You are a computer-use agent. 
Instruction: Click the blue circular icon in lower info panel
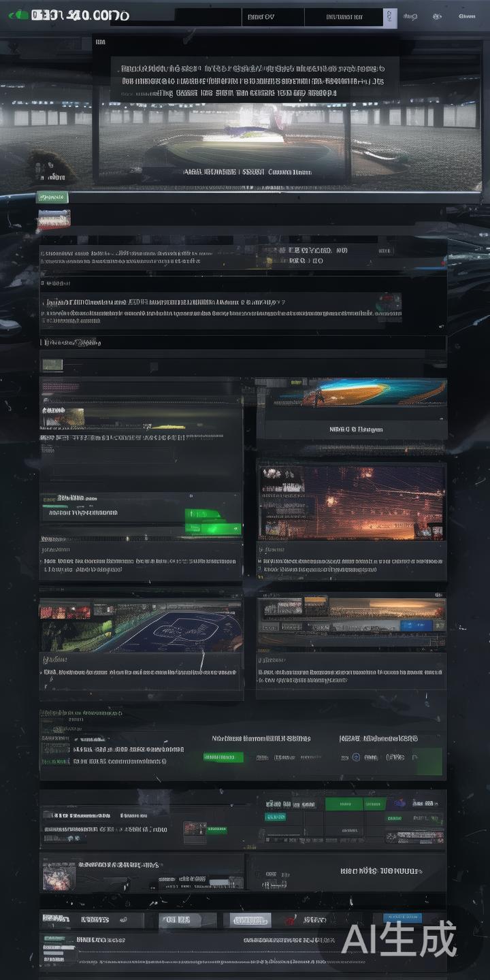tap(355, 757)
